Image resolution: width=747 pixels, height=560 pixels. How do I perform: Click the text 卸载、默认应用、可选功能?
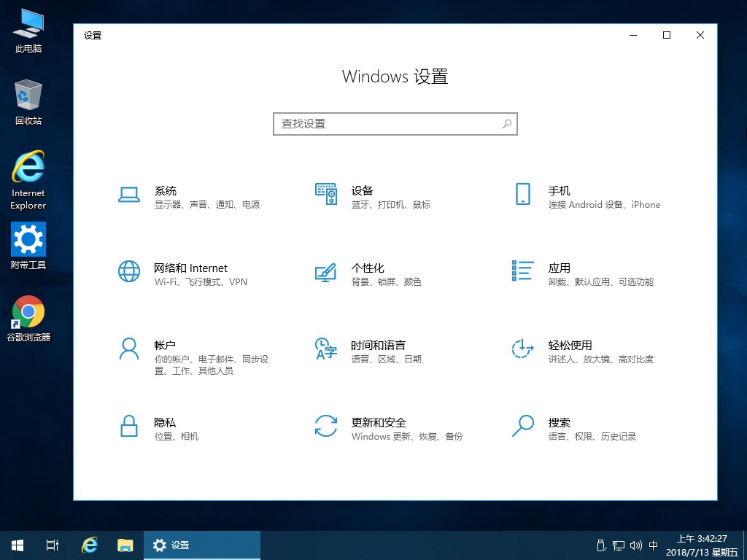pyautogui.click(x=601, y=282)
